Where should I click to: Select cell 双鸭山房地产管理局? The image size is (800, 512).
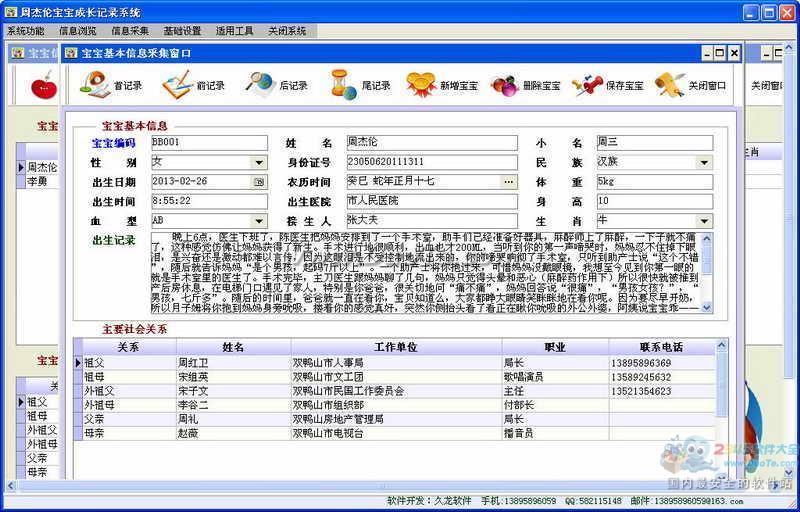click(x=396, y=420)
